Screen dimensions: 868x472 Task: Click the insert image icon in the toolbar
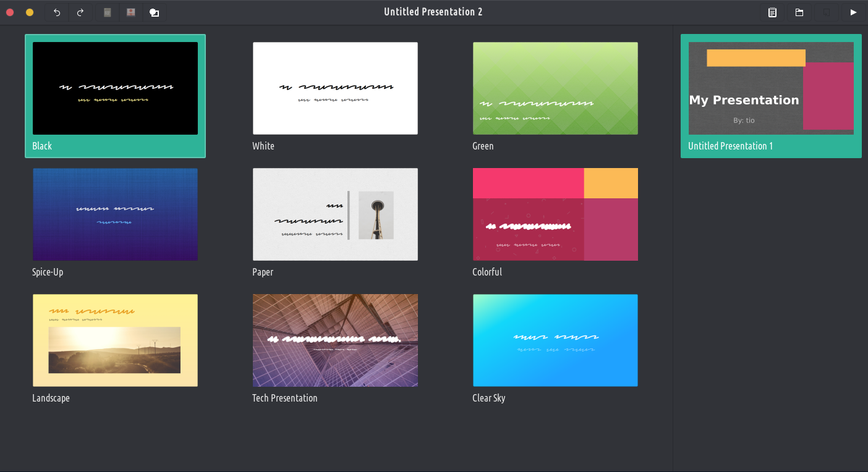pos(131,12)
